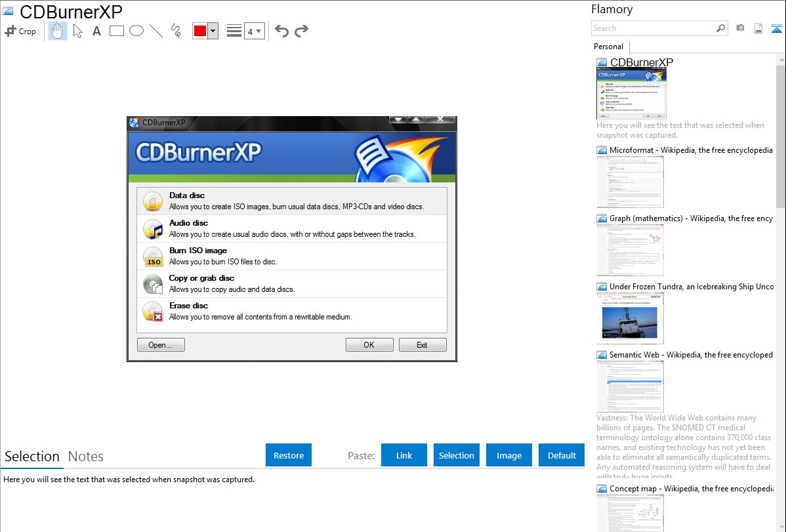Open the Microformat Wikipedia snapshot
Viewport: 786px width, 532px height.
[691, 150]
